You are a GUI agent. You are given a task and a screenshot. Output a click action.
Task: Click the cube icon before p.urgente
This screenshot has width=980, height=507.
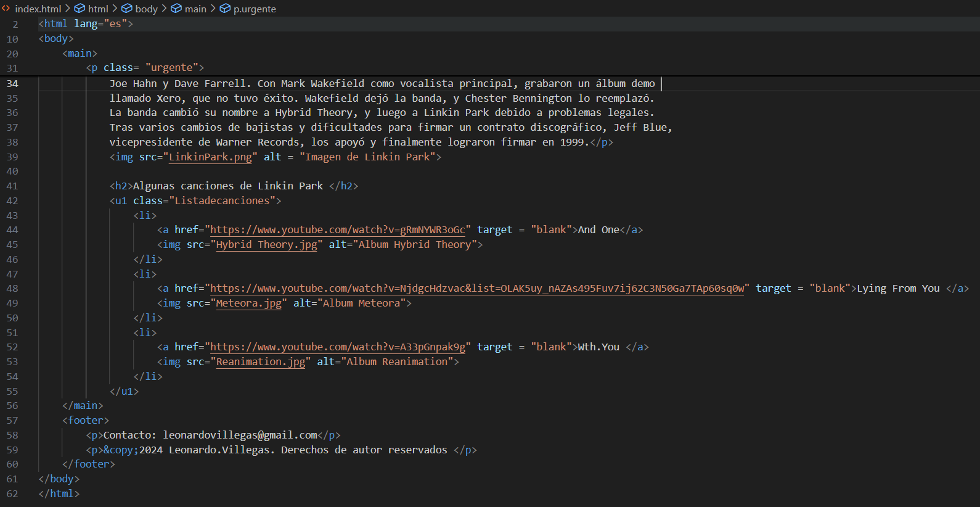click(226, 9)
